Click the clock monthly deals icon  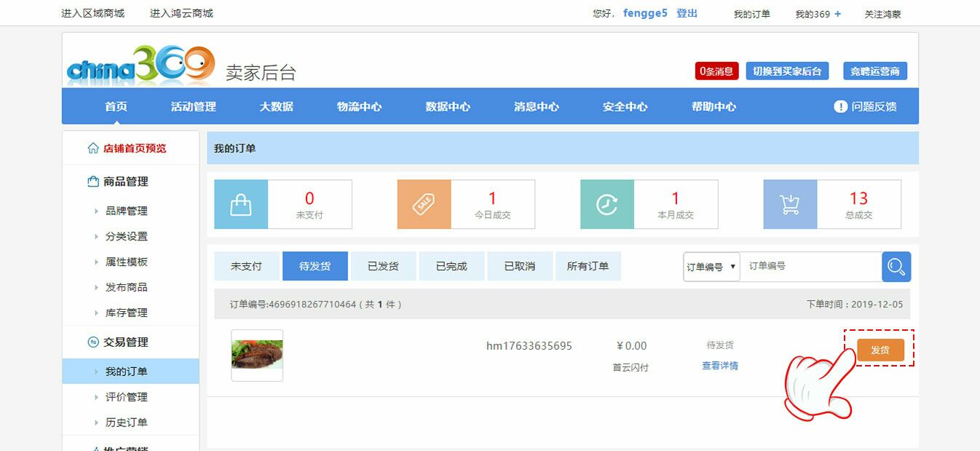tap(606, 205)
